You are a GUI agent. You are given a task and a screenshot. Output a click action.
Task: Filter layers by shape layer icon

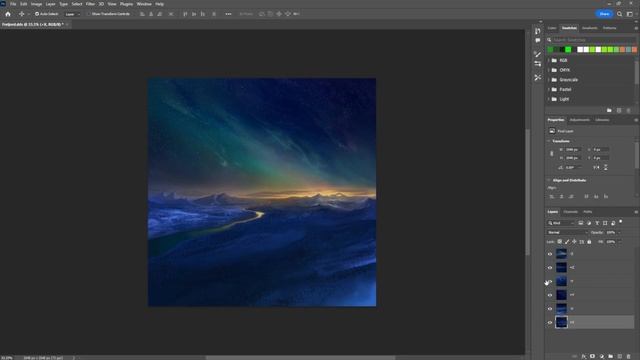(605, 223)
